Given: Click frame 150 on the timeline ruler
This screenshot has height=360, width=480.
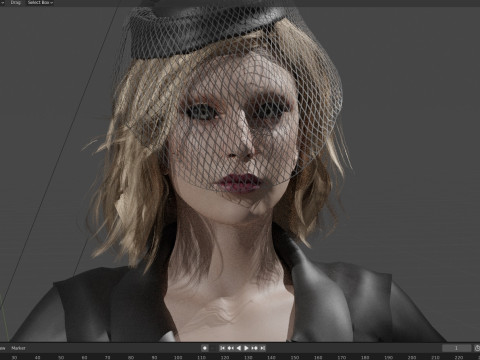Looking at the screenshot, I should point(295,357).
